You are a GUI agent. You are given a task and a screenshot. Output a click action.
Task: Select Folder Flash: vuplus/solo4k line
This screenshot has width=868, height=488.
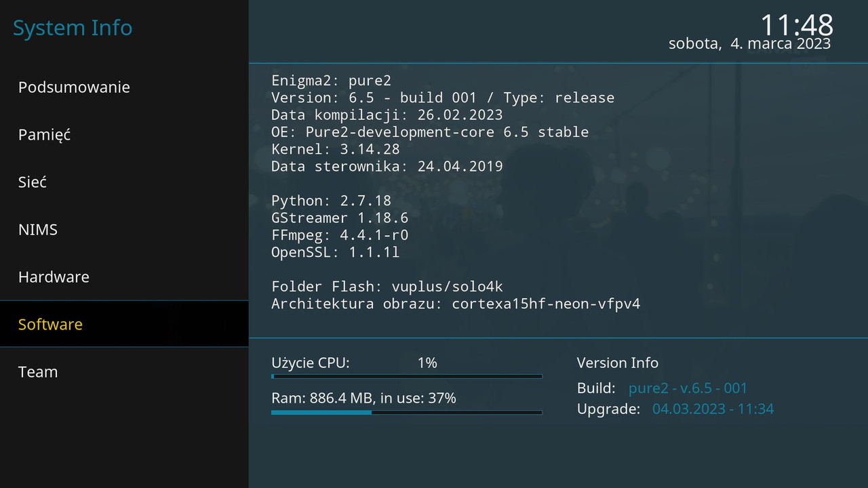pyautogui.click(x=387, y=287)
